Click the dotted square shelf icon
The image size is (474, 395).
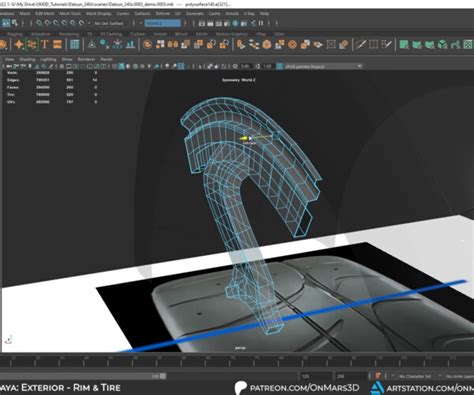point(331,44)
